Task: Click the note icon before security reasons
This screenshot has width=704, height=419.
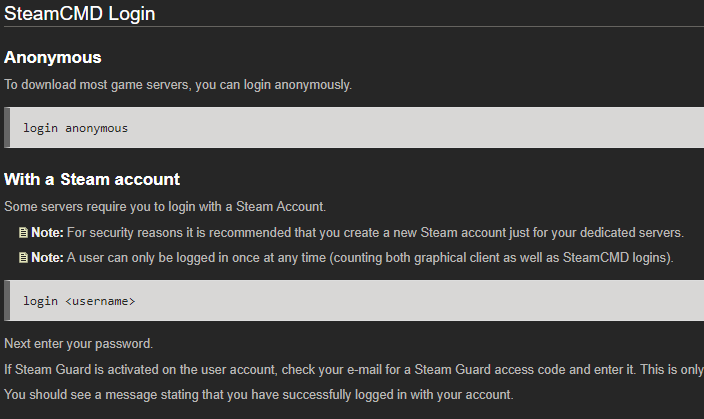Action: (23, 233)
